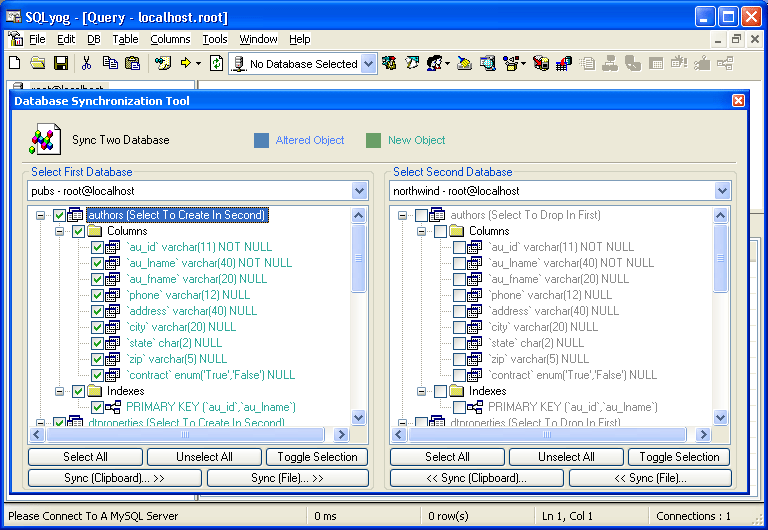Open the File menu
This screenshot has height=530, width=768.
(x=37, y=39)
